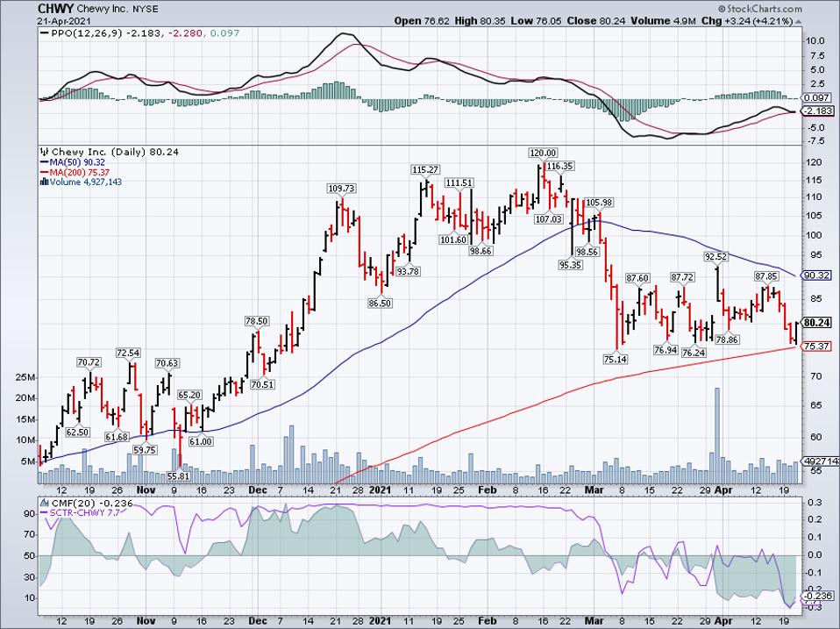Click the blue MA(50) line swatch in legend
This screenshot has height=629, width=840.
coord(45,162)
